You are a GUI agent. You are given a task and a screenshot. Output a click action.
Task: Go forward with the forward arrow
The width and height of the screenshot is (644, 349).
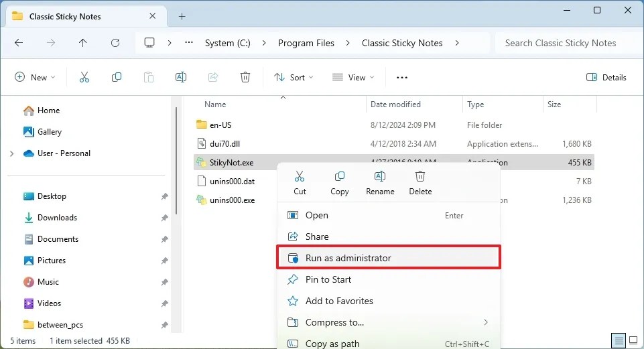pyautogui.click(x=50, y=43)
